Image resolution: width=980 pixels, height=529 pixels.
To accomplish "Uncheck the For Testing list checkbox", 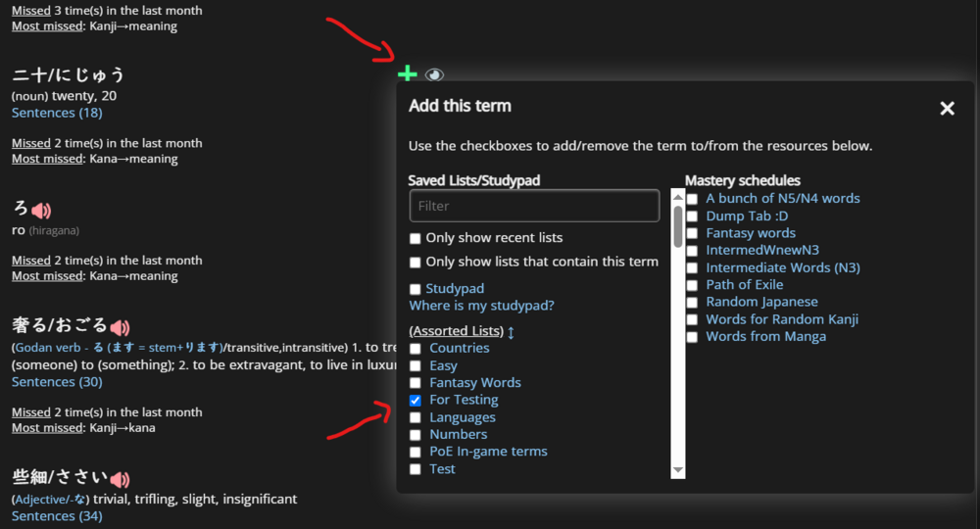I will (x=416, y=401).
